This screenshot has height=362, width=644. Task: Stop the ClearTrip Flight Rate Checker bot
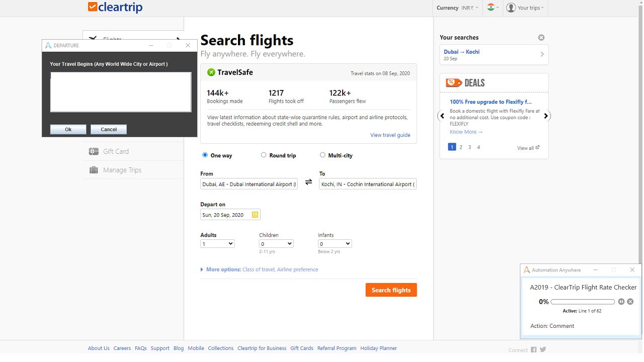click(630, 302)
